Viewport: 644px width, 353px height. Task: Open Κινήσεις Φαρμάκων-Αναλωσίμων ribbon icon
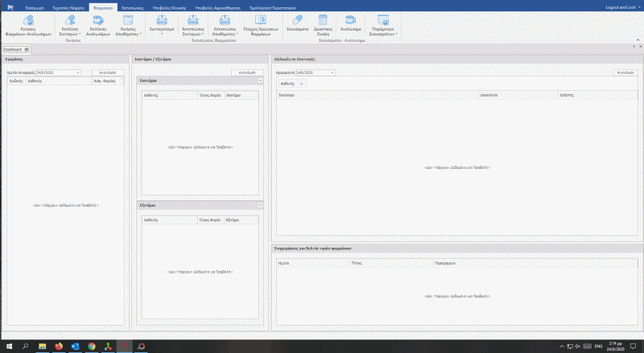click(33, 21)
